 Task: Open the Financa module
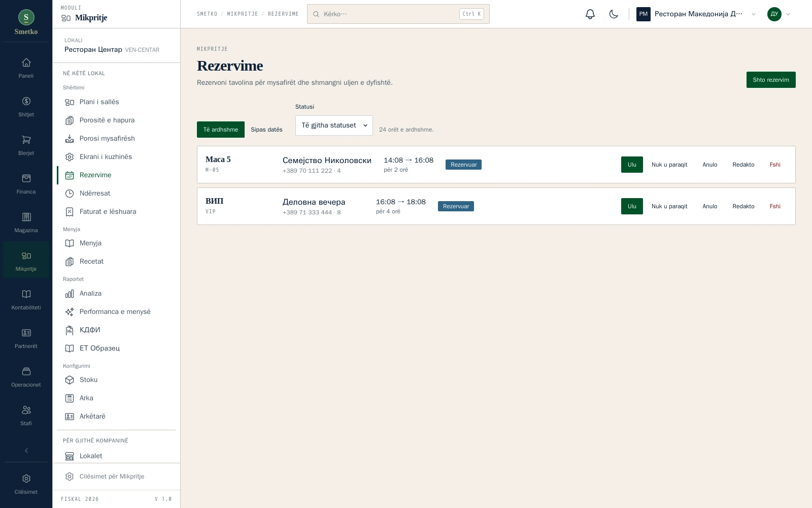pyautogui.click(x=26, y=184)
